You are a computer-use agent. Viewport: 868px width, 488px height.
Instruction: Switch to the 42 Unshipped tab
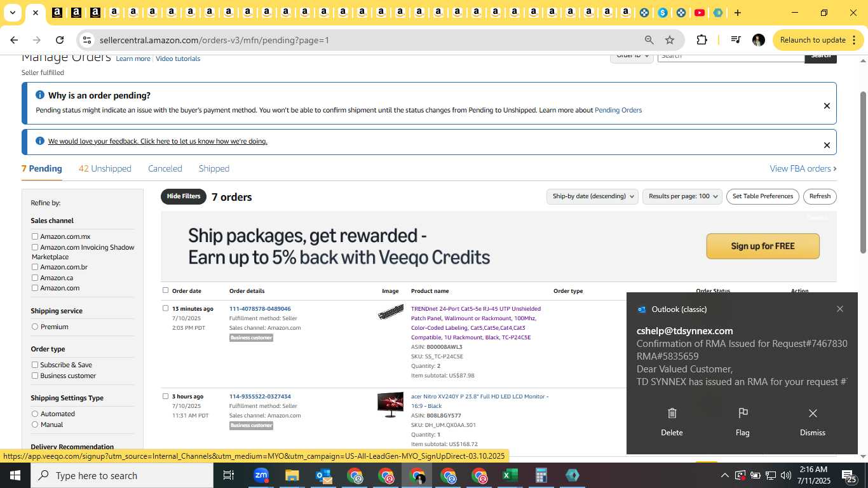tap(105, 168)
